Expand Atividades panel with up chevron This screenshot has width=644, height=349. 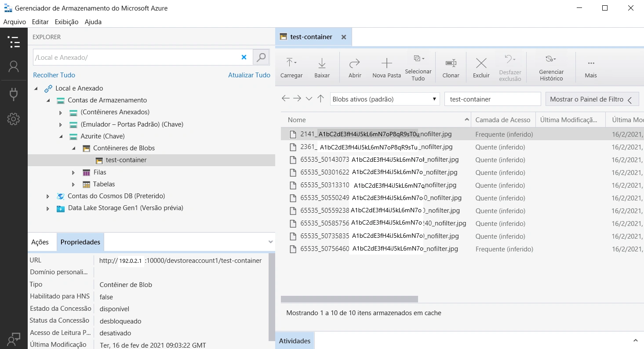pos(635,341)
